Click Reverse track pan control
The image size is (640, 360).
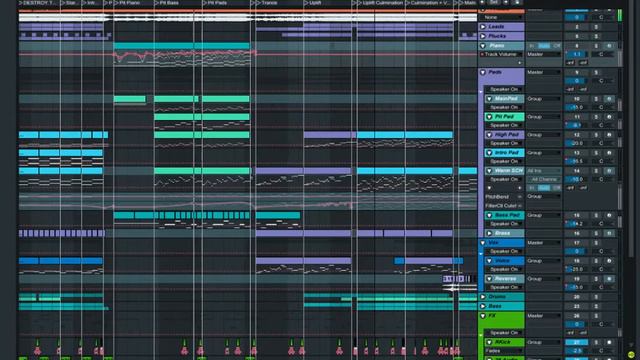601,287
